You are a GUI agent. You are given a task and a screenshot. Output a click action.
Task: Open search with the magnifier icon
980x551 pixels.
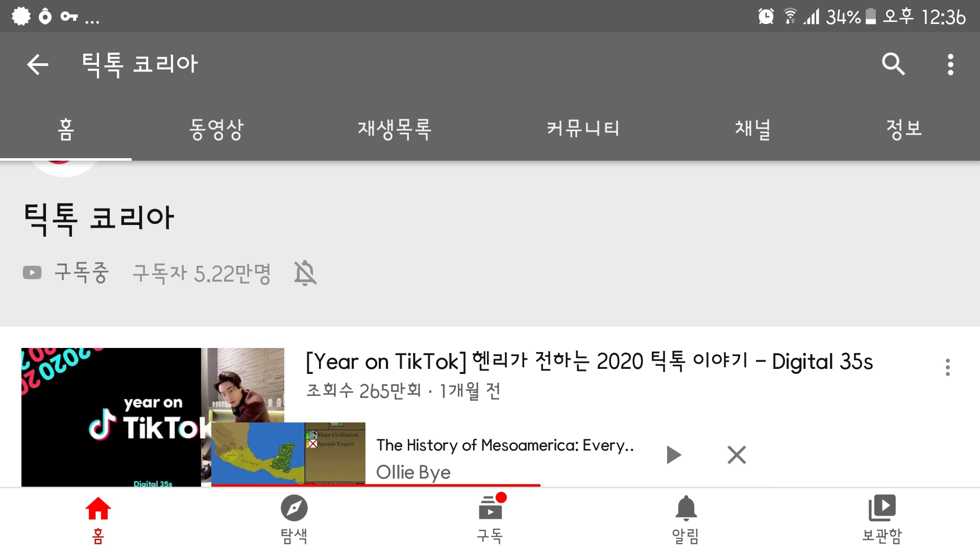click(893, 64)
